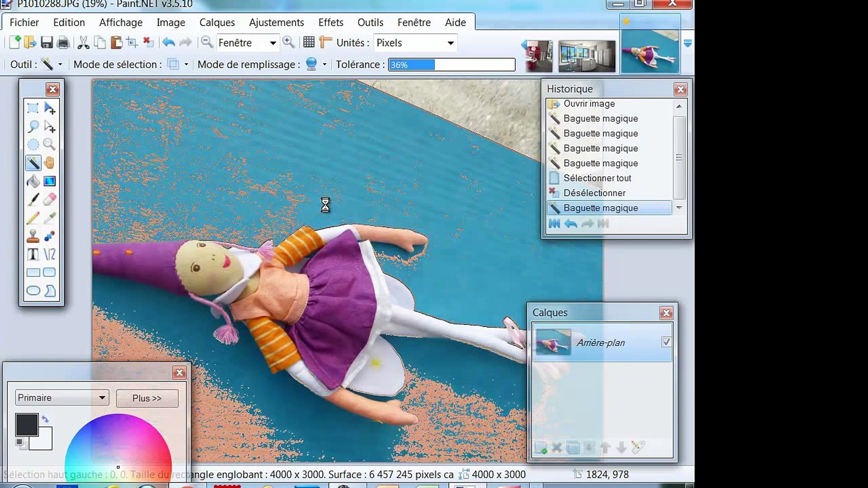
Task: Toggle the rulers icon
Action: 325,42
